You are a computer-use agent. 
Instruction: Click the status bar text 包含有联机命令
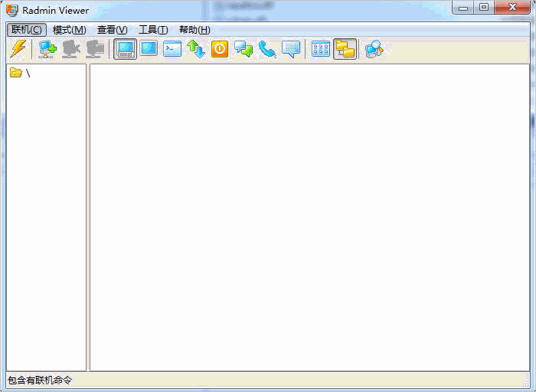(x=40, y=380)
